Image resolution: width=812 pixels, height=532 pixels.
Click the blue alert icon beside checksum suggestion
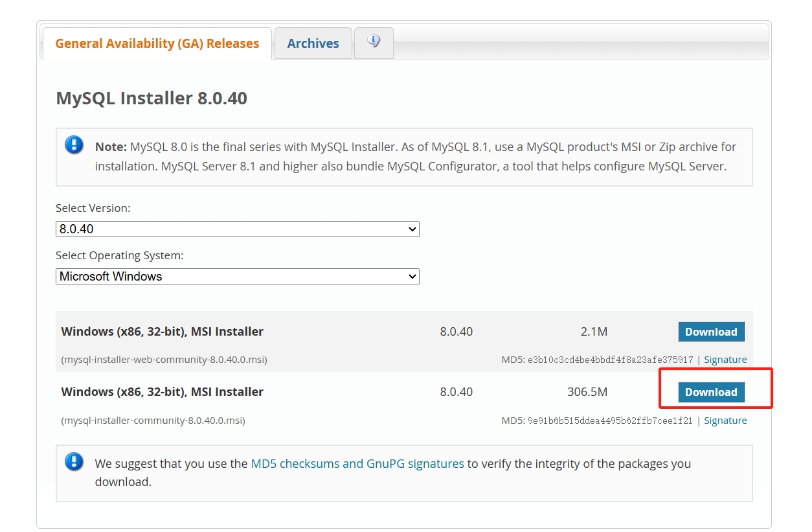coord(74,461)
